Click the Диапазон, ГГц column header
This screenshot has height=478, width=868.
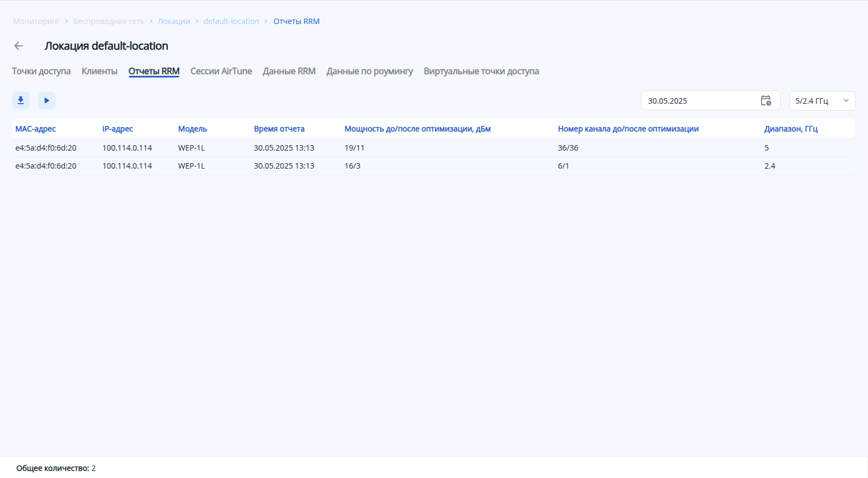tap(791, 129)
